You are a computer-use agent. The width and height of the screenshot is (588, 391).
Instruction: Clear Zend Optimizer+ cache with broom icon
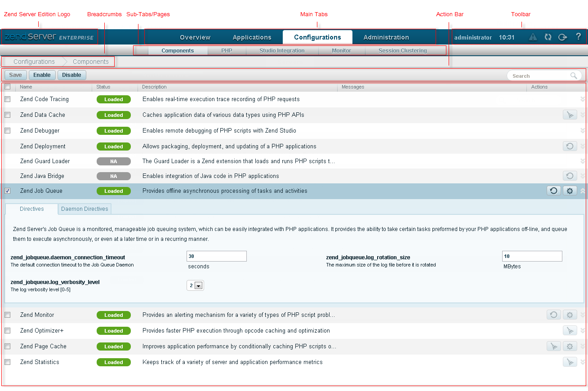click(x=570, y=331)
